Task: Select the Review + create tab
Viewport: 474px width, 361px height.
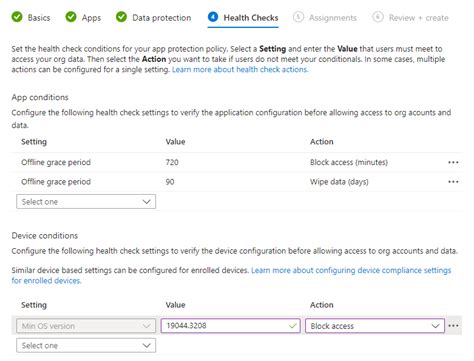Action: point(419,18)
